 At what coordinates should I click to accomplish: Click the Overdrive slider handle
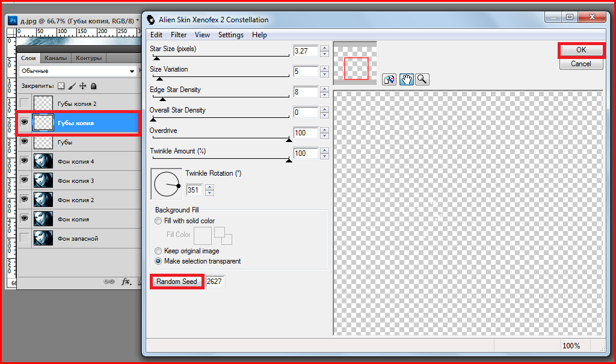289,140
